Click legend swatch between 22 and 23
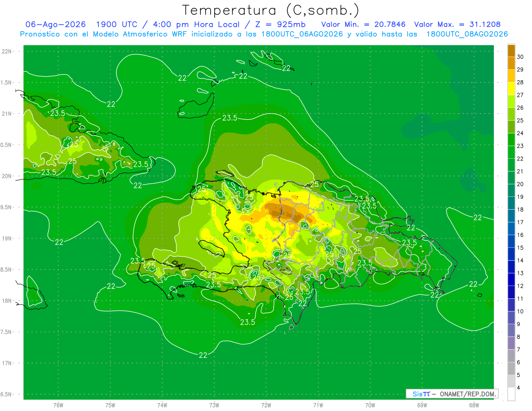 pyautogui.click(x=511, y=152)
